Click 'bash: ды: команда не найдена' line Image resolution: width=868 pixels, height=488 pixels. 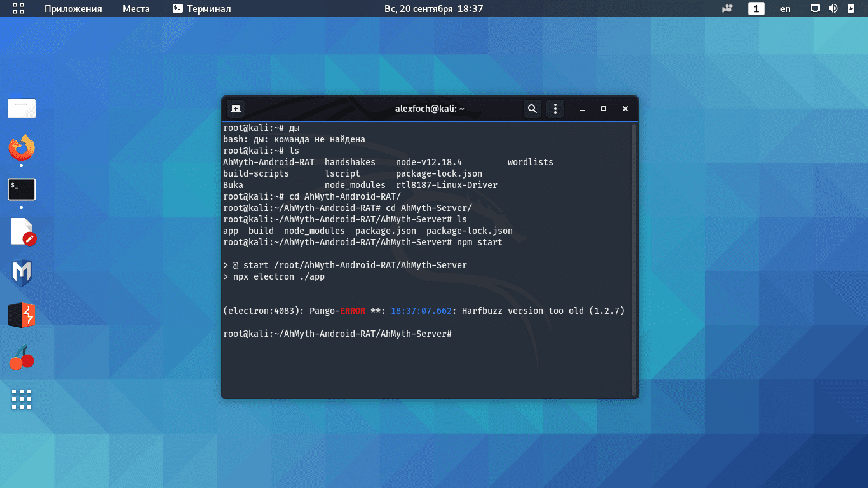click(294, 139)
